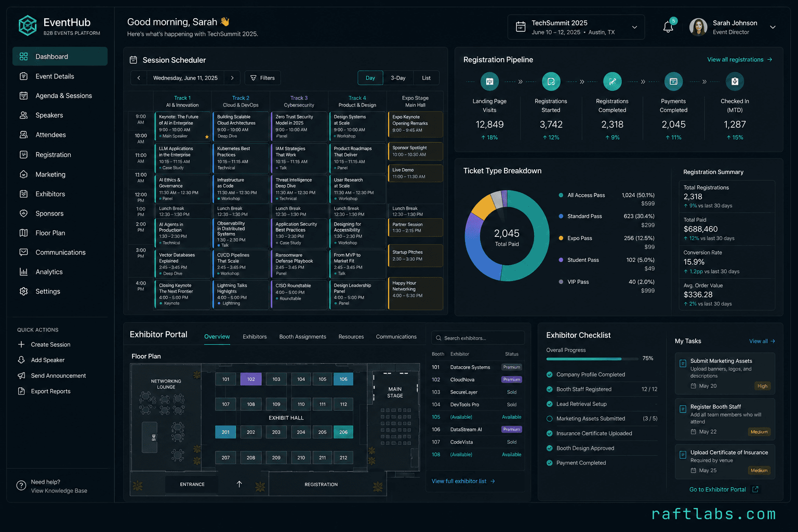
Task: Click the Sponsors icon in sidebar
Action: coord(23,214)
